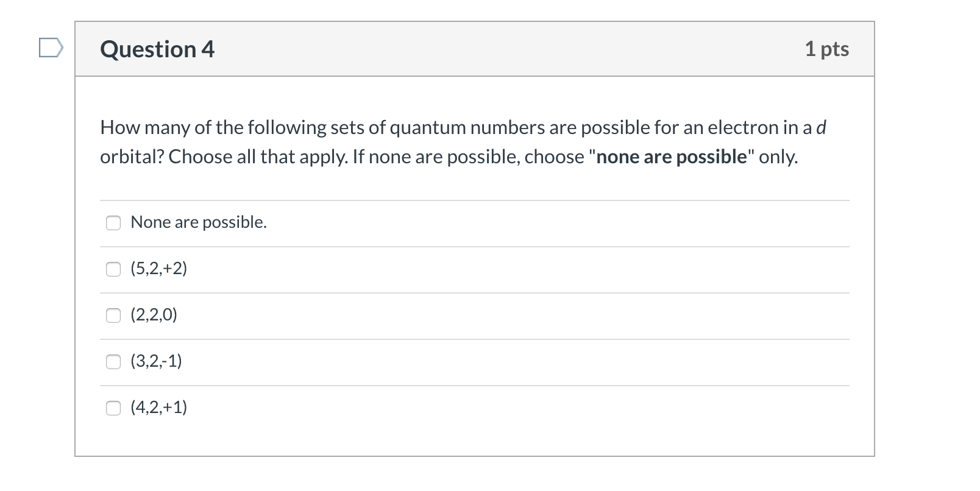980x491 pixels.
Task: Click the divider above None are possible
Action: pyautogui.click(x=475, y=200)
